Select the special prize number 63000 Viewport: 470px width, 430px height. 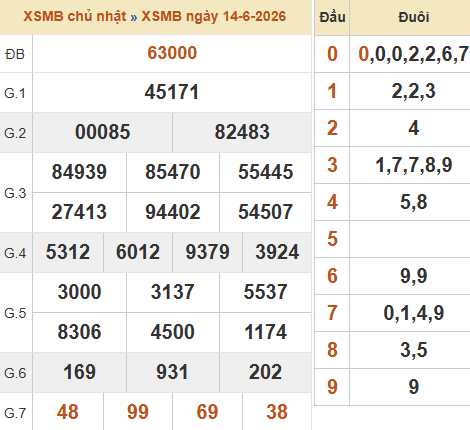coord(172,53)
